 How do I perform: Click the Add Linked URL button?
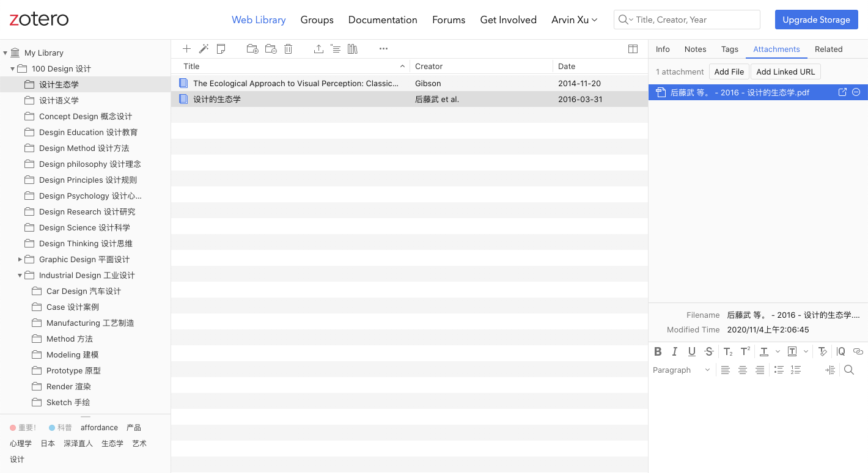785,71
